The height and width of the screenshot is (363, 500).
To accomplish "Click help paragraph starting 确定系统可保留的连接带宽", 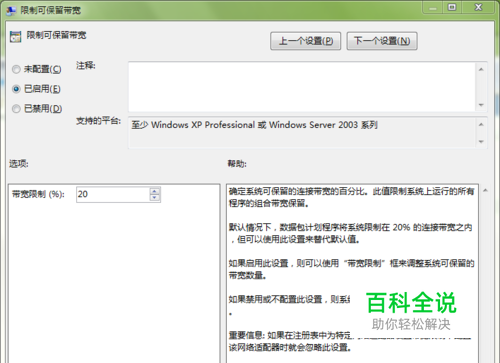I will [351, 197].
